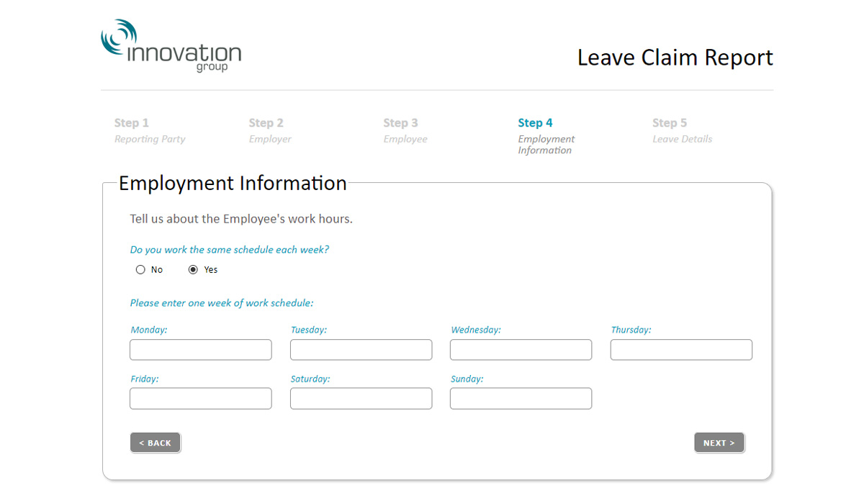Screen dimensions: 864x504
Task: Select Step 4 Employment Information
Action: [546, 136]
